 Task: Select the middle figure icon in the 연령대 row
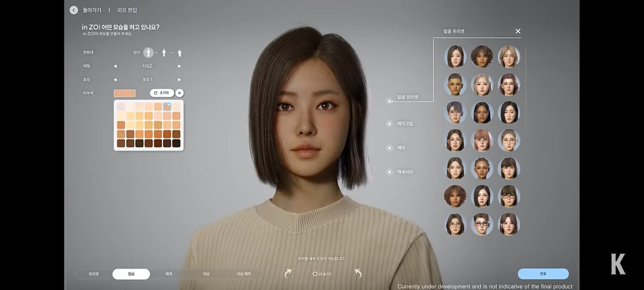pos(164,52)
